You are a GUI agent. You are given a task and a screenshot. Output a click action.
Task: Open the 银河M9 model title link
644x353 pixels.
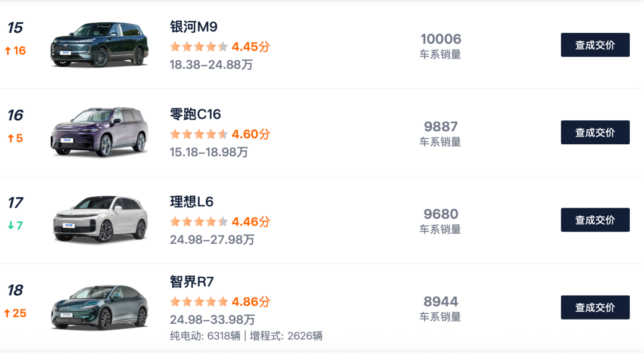coord(194,27)
